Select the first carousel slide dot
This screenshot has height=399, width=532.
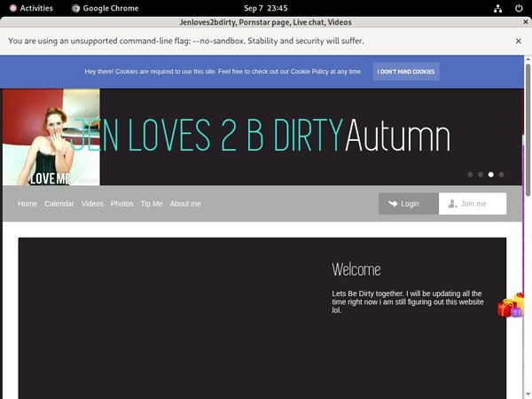[x=470, y=175]
